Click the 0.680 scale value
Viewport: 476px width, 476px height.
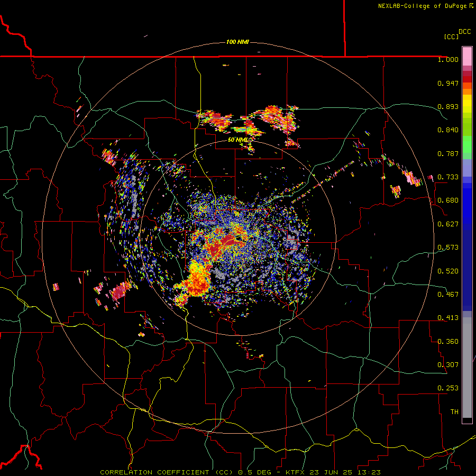(448, 200)
